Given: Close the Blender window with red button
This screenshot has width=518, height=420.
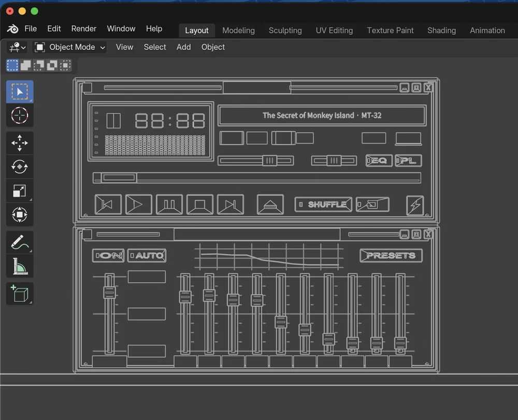Looking at the screenshot, I should (10, 11).
